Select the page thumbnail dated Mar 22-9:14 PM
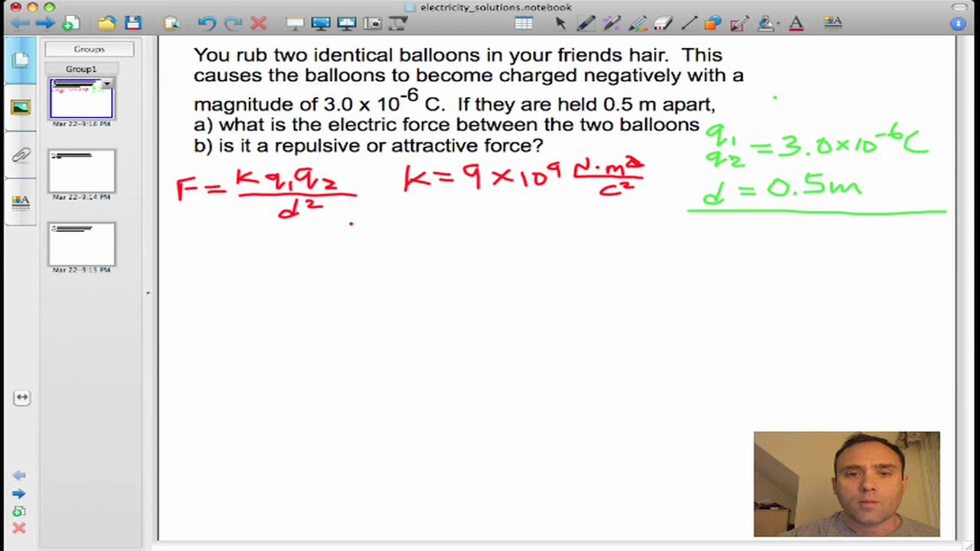The height and width of the screenshot is (551, 980). click(x=81, y=171)
